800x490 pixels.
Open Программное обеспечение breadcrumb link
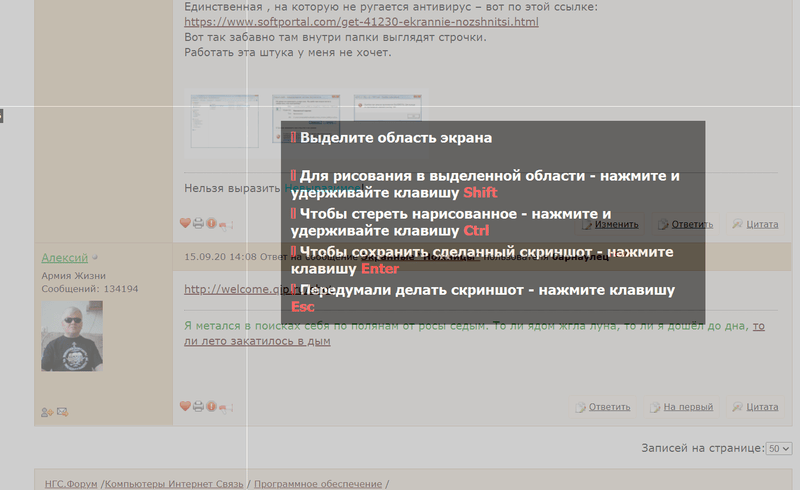coord(318,484)
